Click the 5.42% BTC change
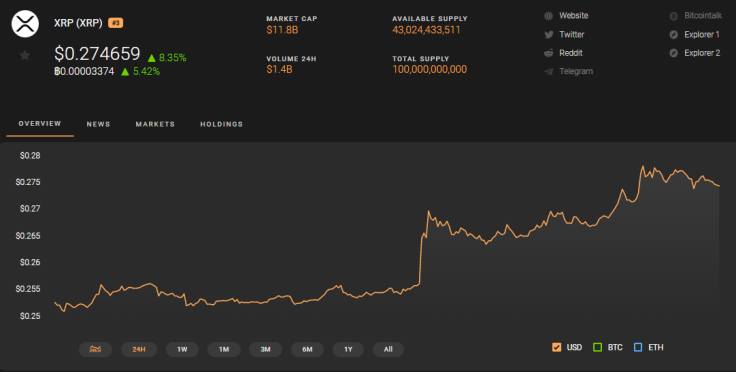The height and width of the screenshot is (372, 736). [x=146, y=71]
